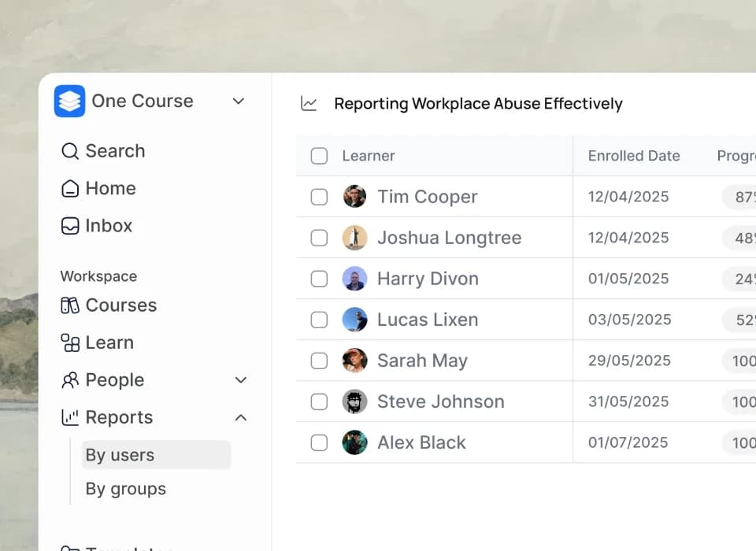Select Harry Divon's row checkbox
This screenshot has height=551, width=756.
click(319, 279)
